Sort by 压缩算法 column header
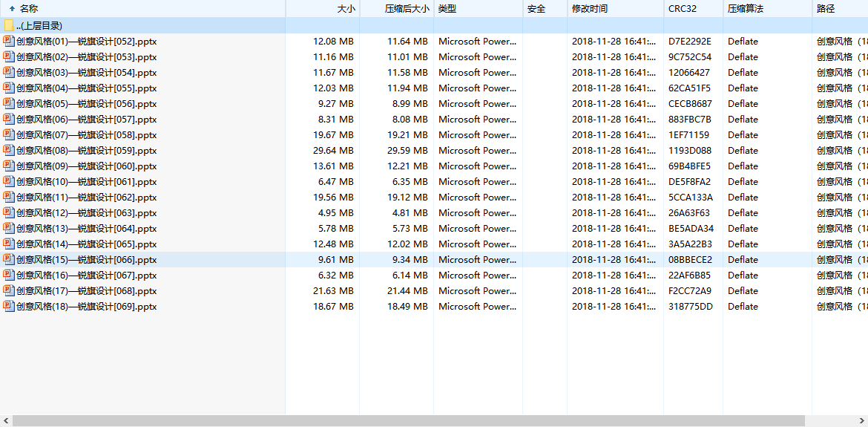The height and width of the screenshot is (427, 868). (768, 8)
